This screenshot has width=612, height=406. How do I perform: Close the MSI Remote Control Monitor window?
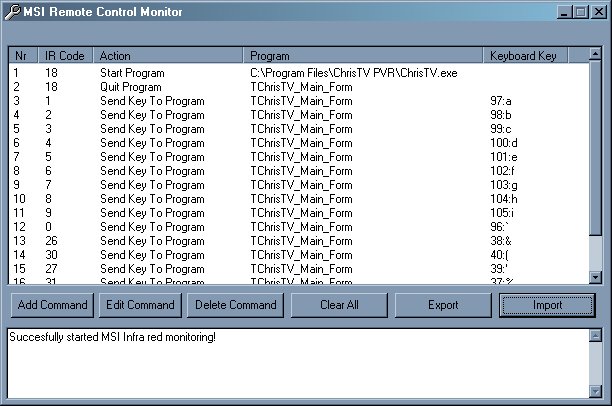coord(599,12)
